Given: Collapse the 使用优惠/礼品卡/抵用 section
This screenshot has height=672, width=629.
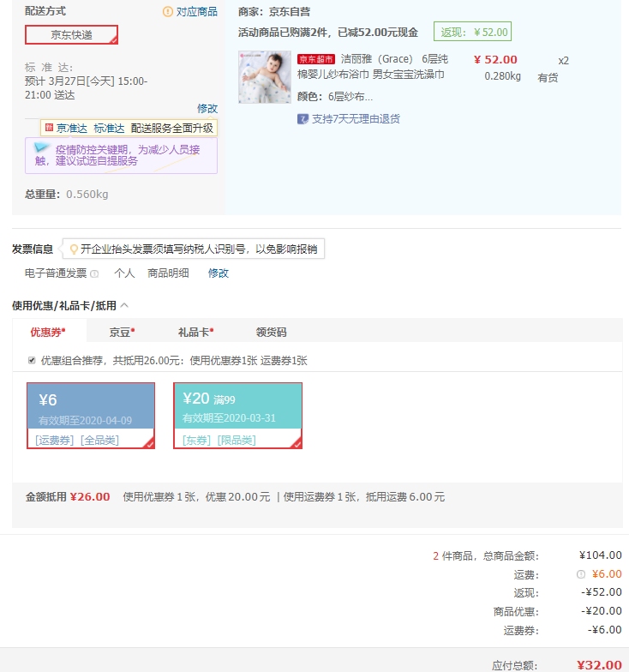Looking at the screenshot, I should click(x=124, y=305).
